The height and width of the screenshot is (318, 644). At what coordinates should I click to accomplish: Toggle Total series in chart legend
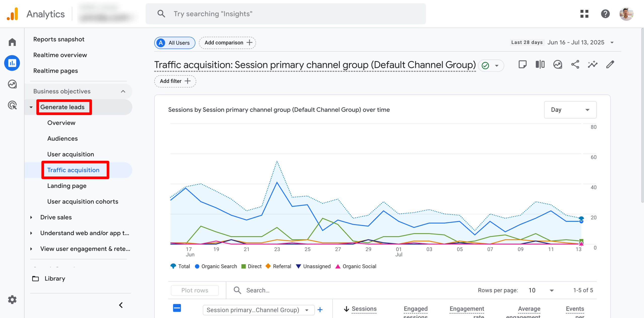pyautogui.click(x=180, y=266)
